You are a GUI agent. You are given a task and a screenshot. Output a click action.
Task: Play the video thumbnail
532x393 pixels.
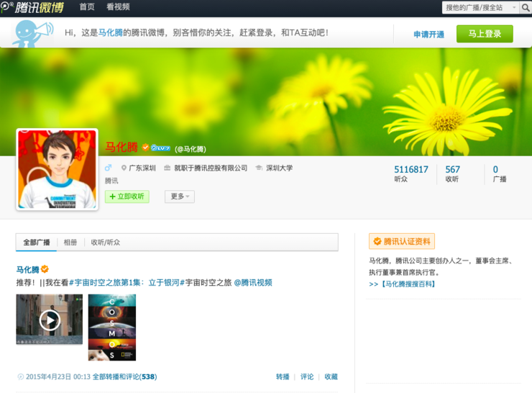coord(50,320)
